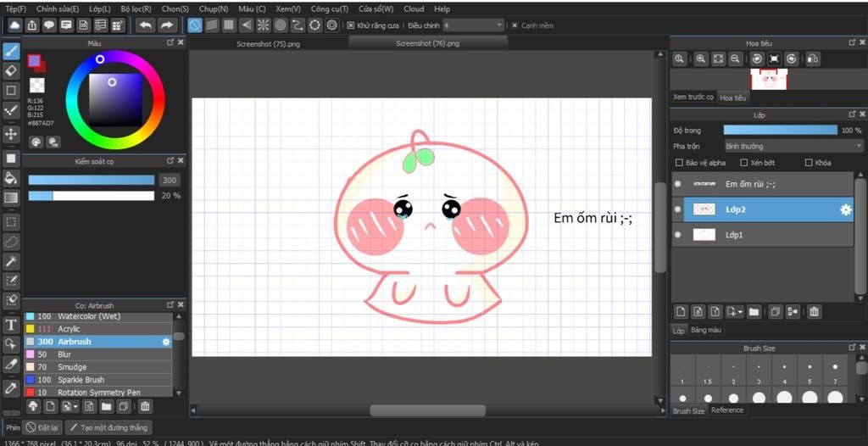The image size is (868, 446).
Task: Click the Undo arrow in the toolbar
Action: click(146, 25)
